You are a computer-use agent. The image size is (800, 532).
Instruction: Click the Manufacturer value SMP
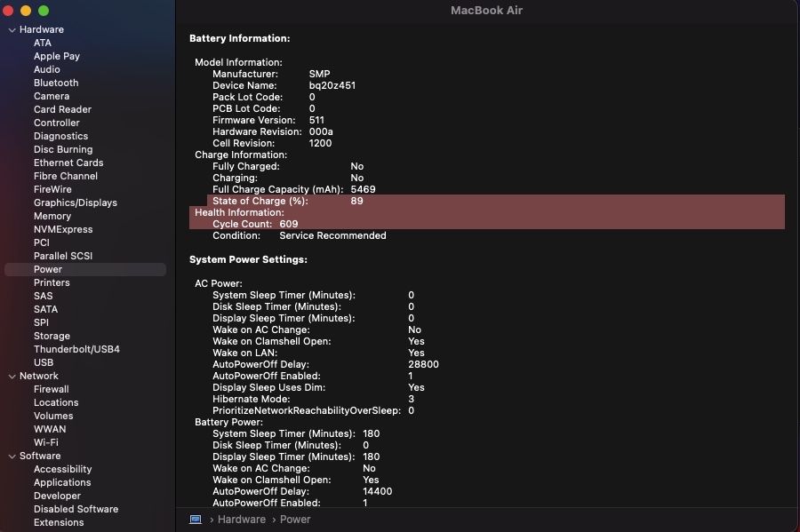tap(319, 74)
